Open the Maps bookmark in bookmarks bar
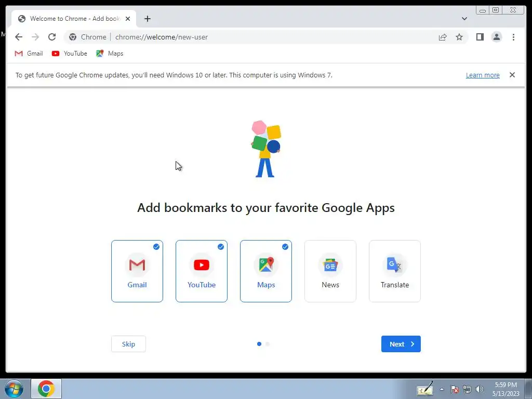The image size is (532, 399). (x=110, y=54)
